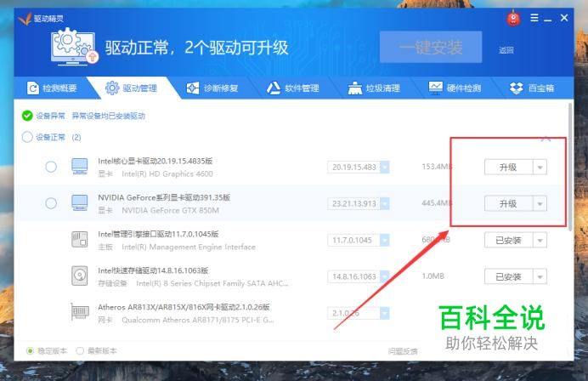Close the 驱动精灵 window
Image resolution: width=588 pixels, height=381 pixels.
pos(564,18)
